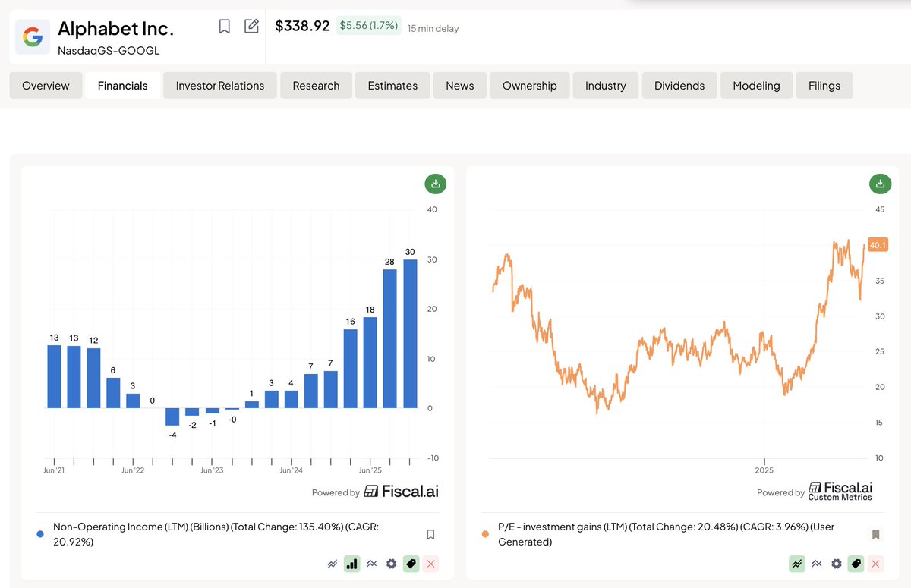
Task: Go to the Filings tab
Action: pyautogui.click(x=824, y=86)
